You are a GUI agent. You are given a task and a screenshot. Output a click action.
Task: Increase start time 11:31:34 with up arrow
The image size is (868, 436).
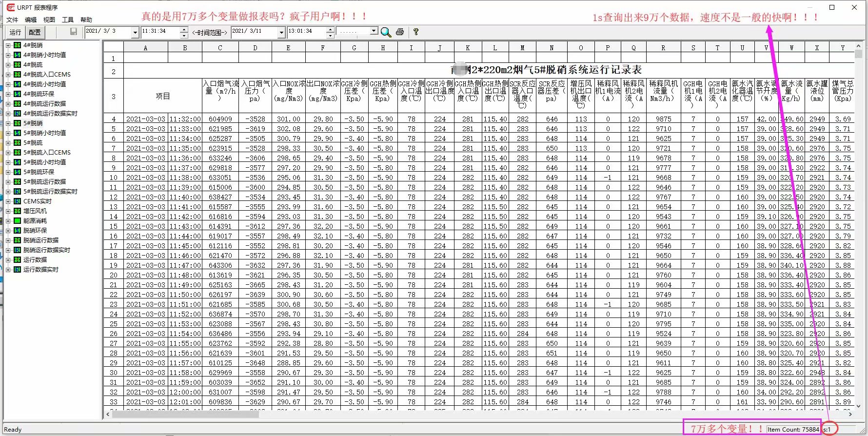click(184, 29)
